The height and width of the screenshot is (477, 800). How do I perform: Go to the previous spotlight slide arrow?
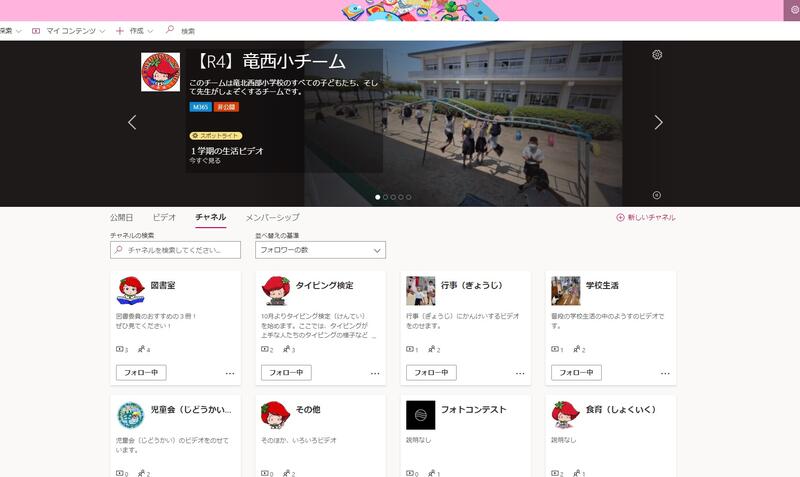pos(132,122)
